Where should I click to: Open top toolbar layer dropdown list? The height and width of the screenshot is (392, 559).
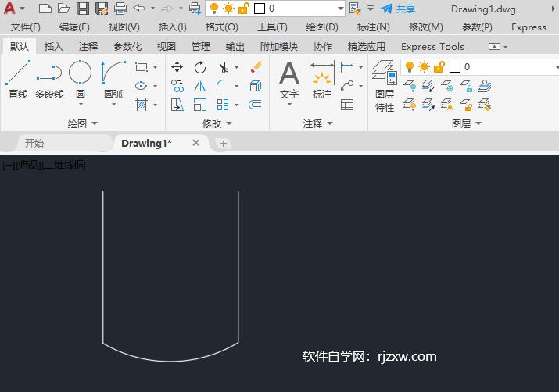click(340, 9)
